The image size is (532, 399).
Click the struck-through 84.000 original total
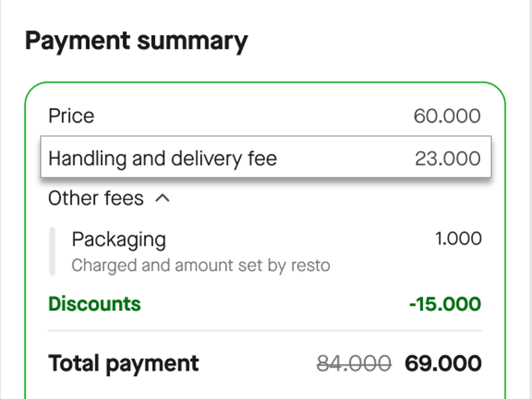click(x=354, y=364)
